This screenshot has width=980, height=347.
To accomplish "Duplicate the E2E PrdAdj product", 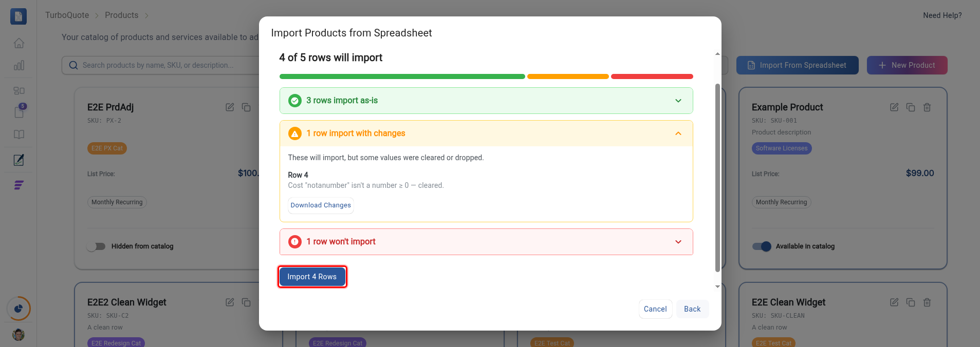I will pyautogui.click(x=246, y=107).
